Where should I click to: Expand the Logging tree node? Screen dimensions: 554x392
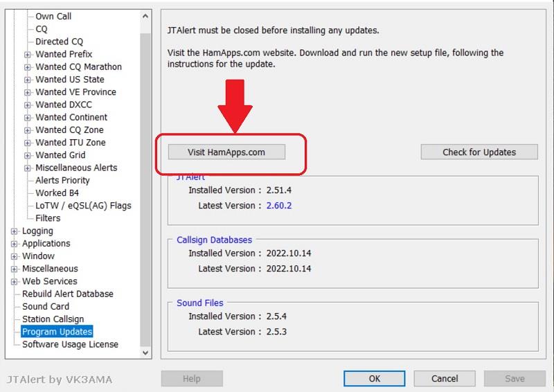click(x=14, y=231)
